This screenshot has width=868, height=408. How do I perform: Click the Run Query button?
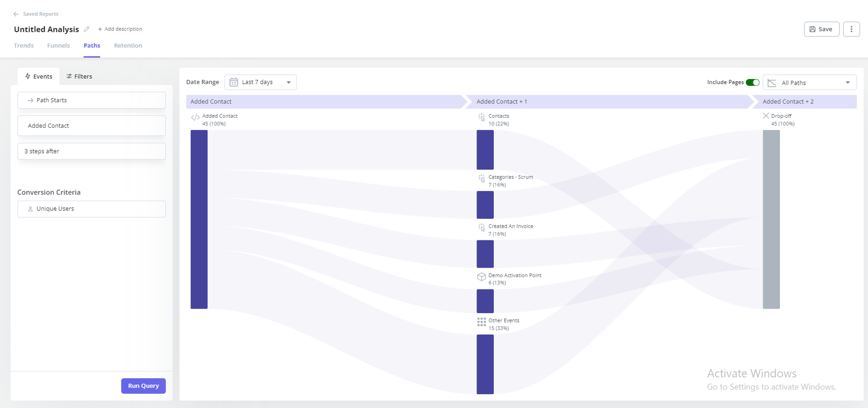tap(143, 385)
